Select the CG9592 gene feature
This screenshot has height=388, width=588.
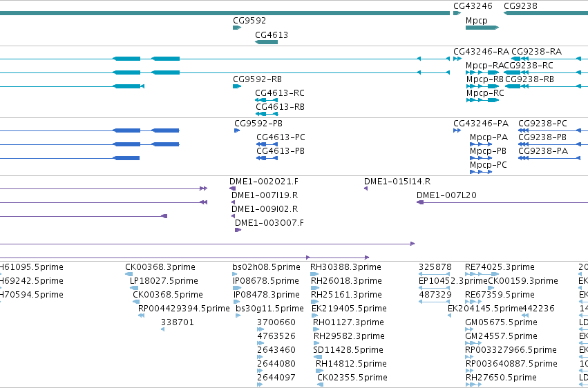pos(236,28)
